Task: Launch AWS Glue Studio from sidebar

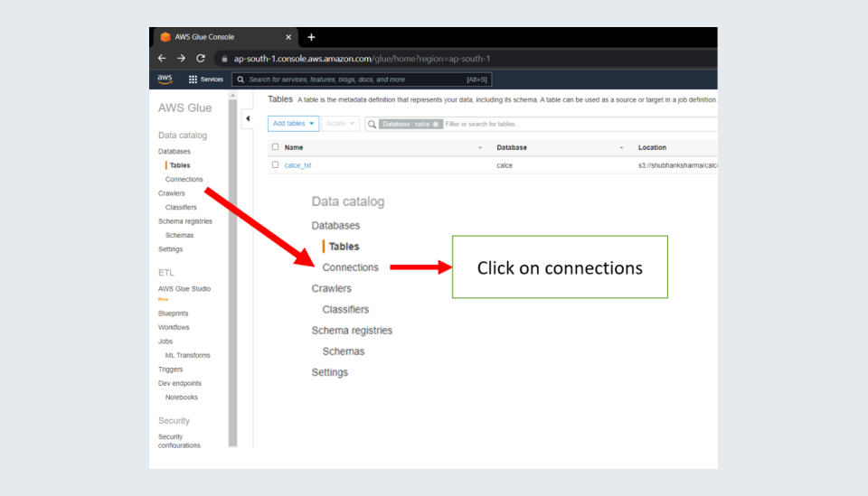Action: point(184,288)
